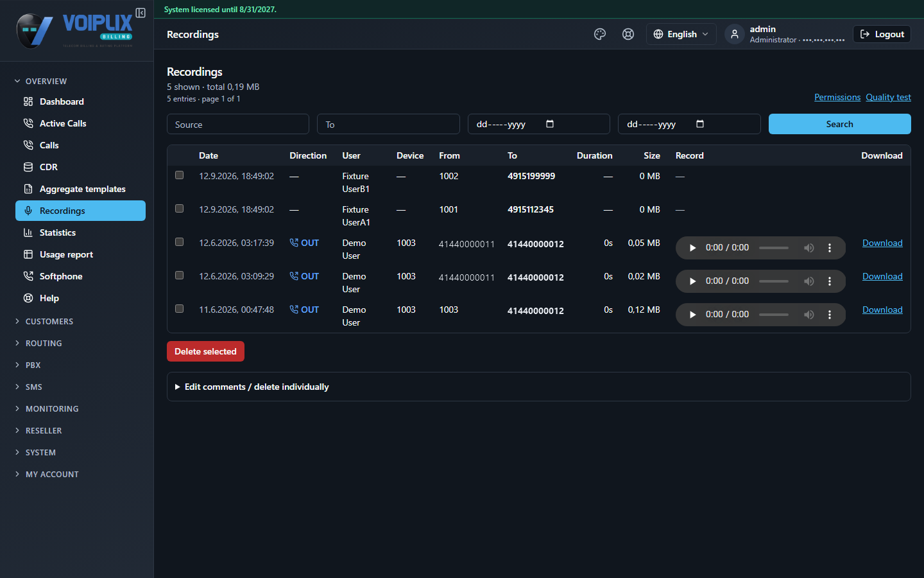Click the support lifebuoy icon

628,34
